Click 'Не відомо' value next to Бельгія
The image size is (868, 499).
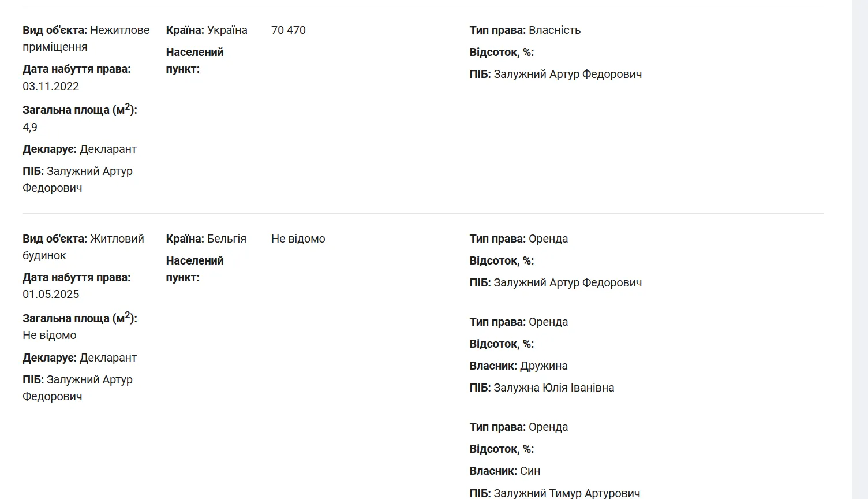click(x=298, y=239)
